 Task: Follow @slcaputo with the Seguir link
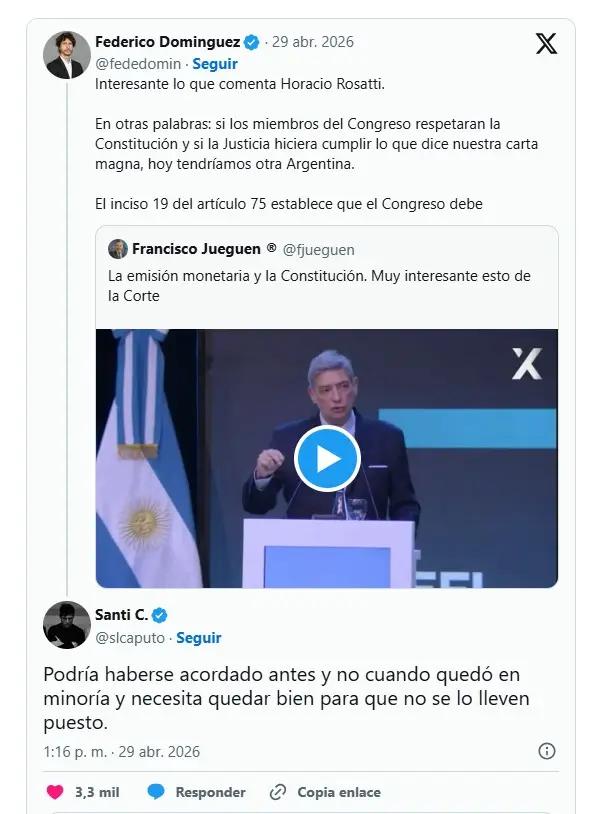[199, 637]
